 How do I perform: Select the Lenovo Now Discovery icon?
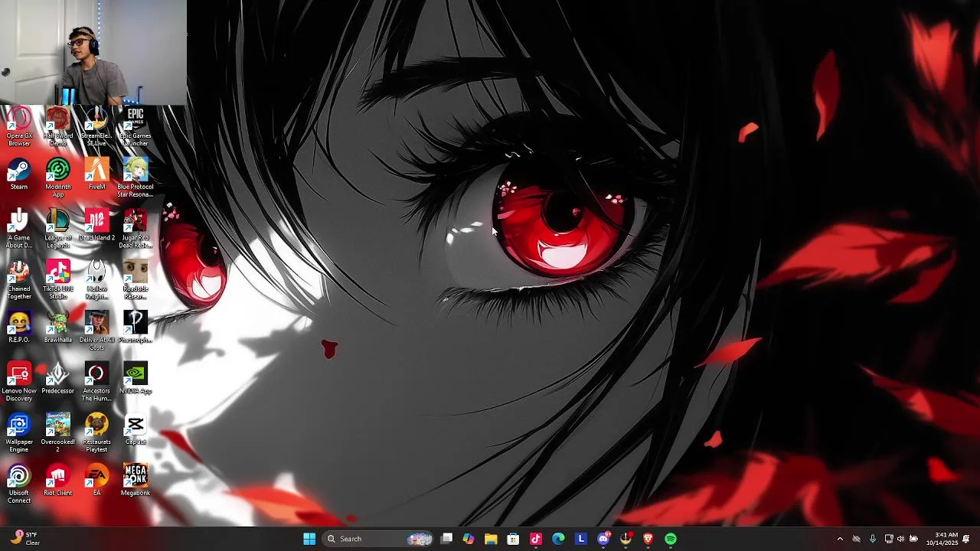(19, 383)
